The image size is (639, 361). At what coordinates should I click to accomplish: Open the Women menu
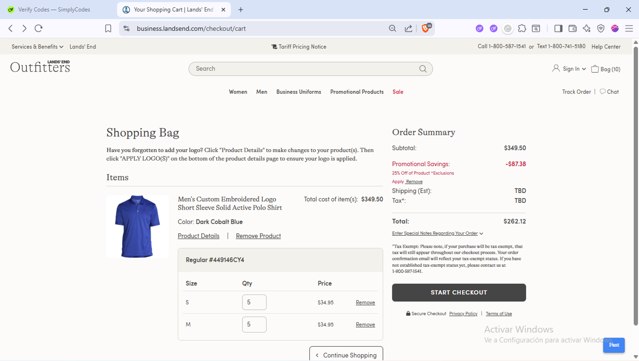[x=238, y=92]
